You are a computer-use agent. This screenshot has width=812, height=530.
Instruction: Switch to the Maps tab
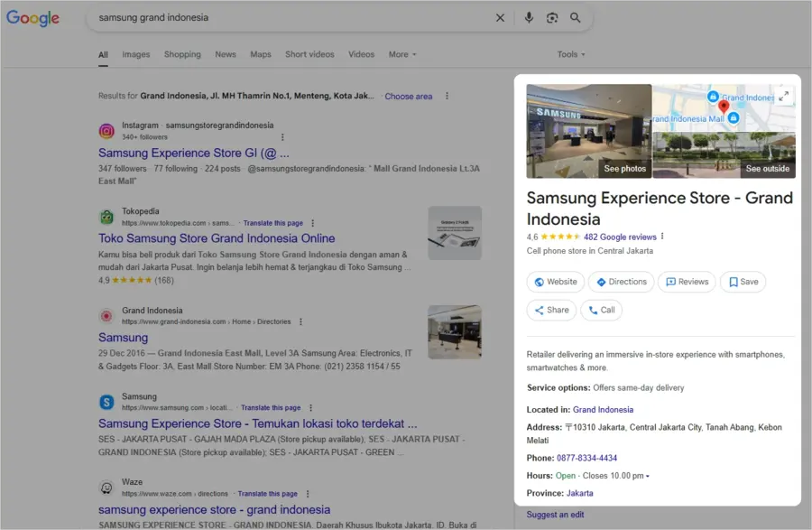click(x=261, y=54)
